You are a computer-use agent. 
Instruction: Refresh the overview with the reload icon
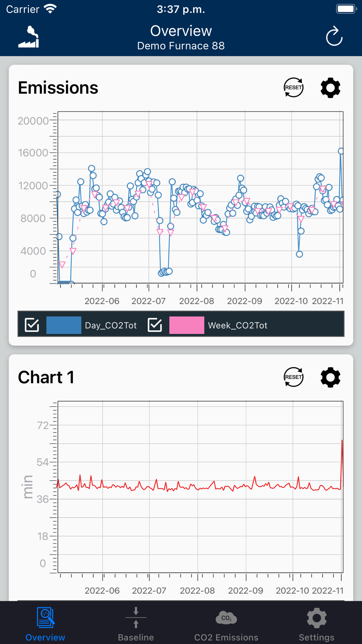point(334,36)
